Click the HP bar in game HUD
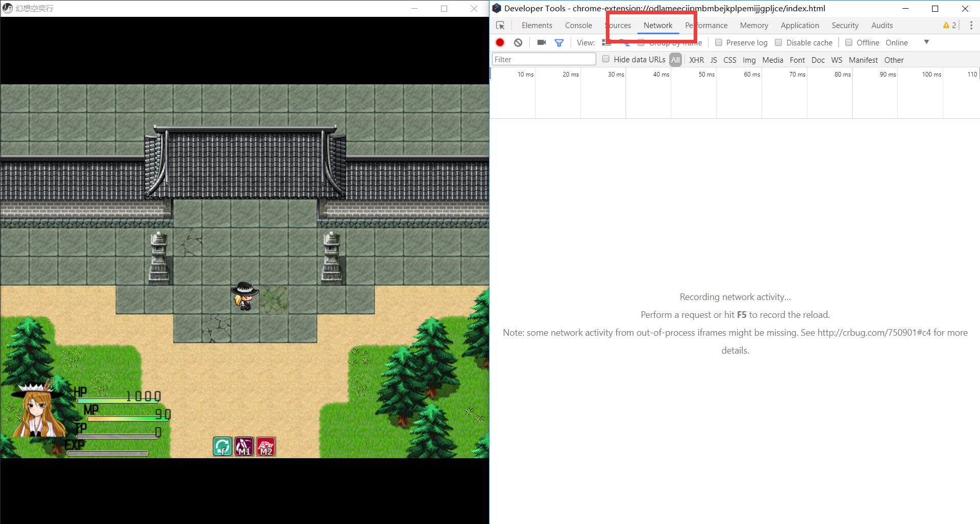This screenshot has width=980, height=524. tap(118, 400)
